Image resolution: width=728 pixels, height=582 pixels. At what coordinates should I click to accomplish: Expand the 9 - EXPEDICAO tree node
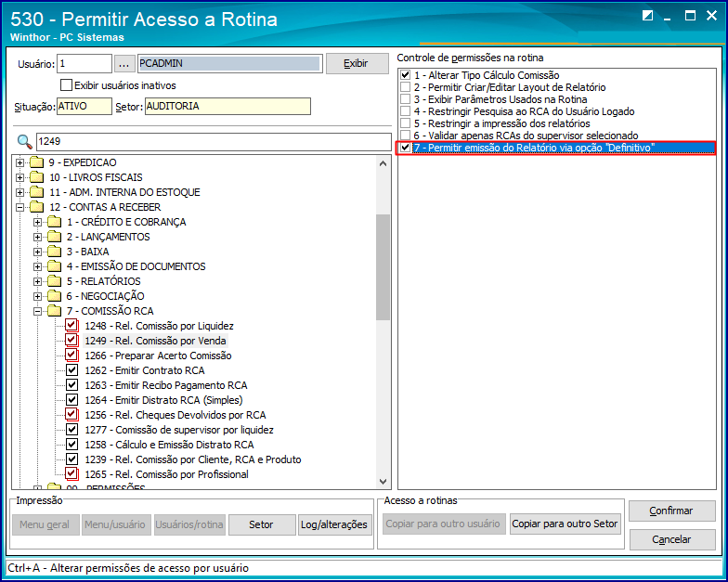pyautogui.click(x=20, y=163)
